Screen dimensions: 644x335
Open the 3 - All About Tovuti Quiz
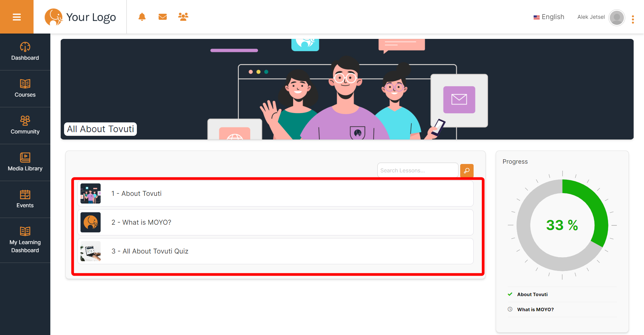tap(275, 251)
